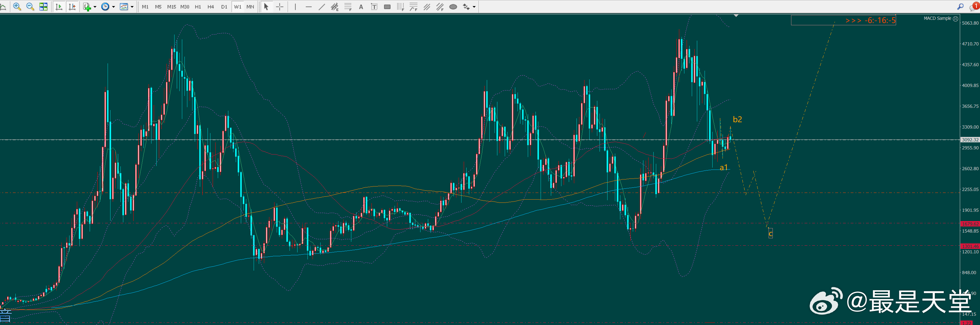Switch chart to M1 timeframe
The height and width of the screenshot is (325, 980).
coord(145,7)
